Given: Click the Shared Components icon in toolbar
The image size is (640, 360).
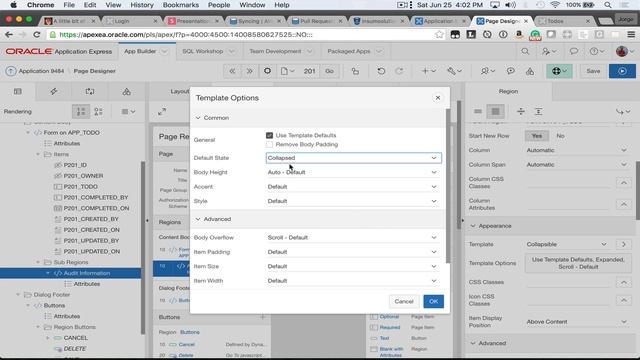Looking at the screenshot, I should (530, 71).
